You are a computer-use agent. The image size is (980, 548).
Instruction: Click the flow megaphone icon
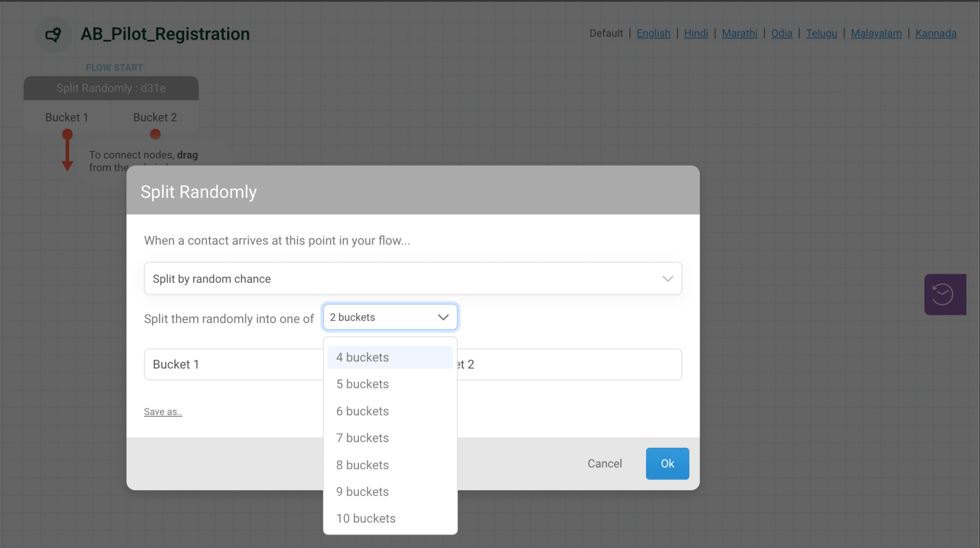tap(53, 34)
